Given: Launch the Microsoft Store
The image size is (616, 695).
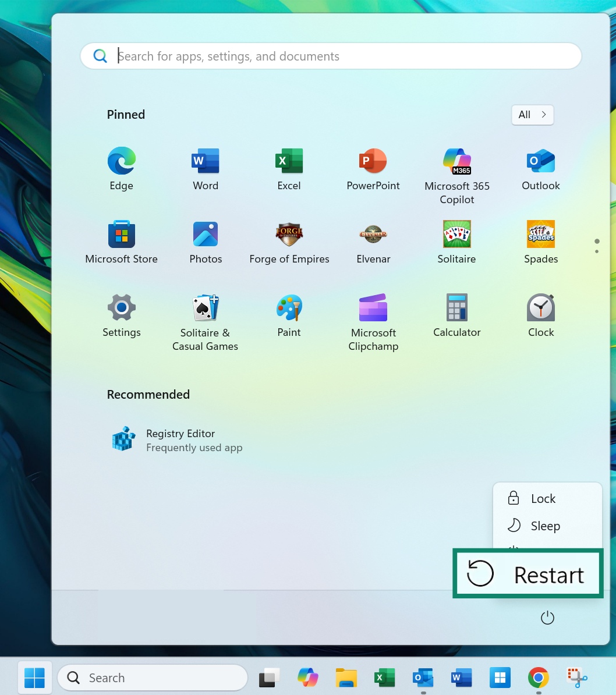Looking at the screenshot, I should pos(121,242).
